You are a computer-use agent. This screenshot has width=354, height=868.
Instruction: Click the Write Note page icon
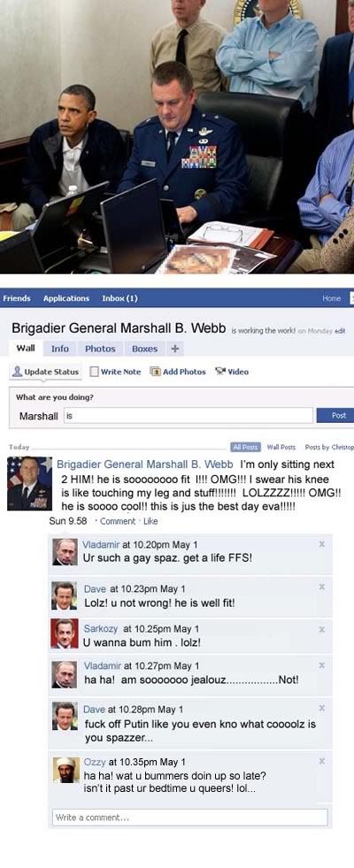coord(94,372)
